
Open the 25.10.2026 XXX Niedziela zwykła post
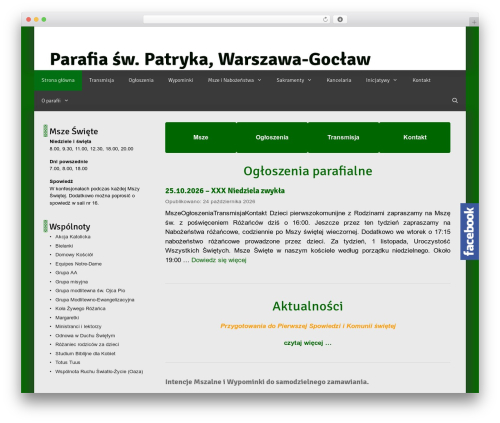225,191
